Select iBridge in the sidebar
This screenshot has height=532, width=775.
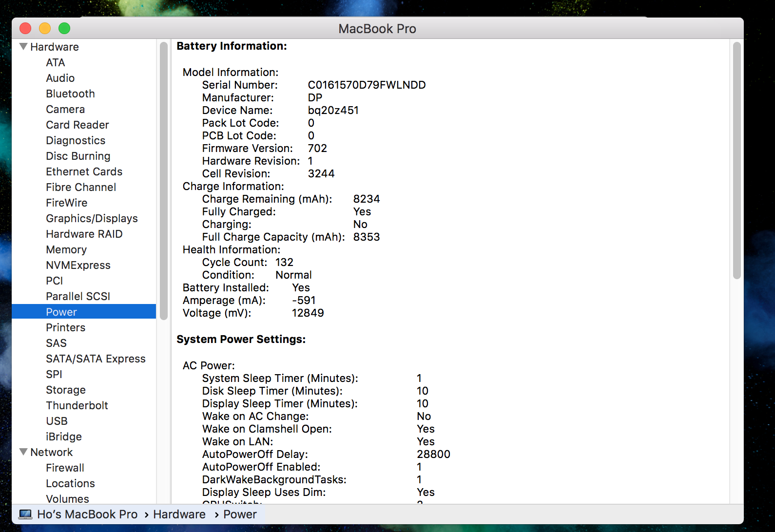click(64, 437)
